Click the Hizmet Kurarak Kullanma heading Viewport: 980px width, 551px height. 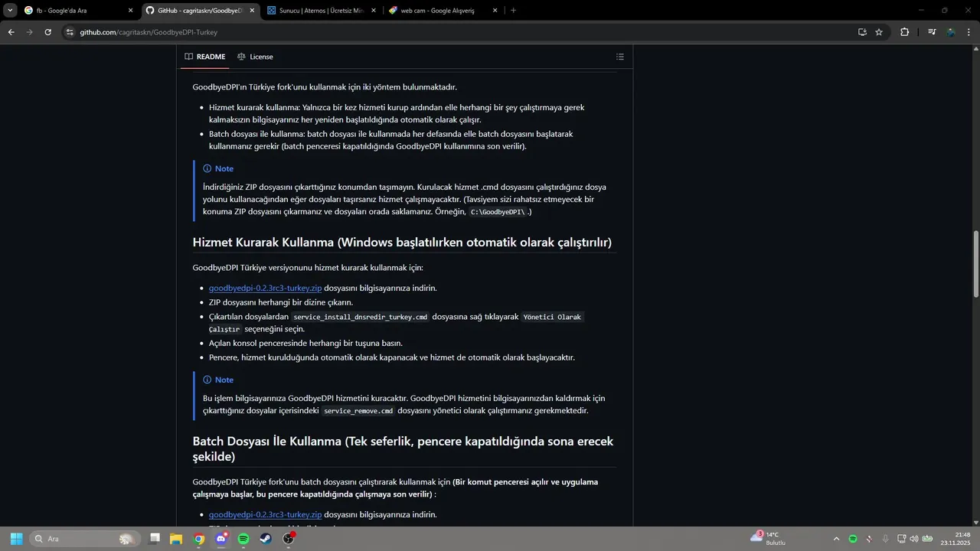pyautogui.click(x=402, y=243)
